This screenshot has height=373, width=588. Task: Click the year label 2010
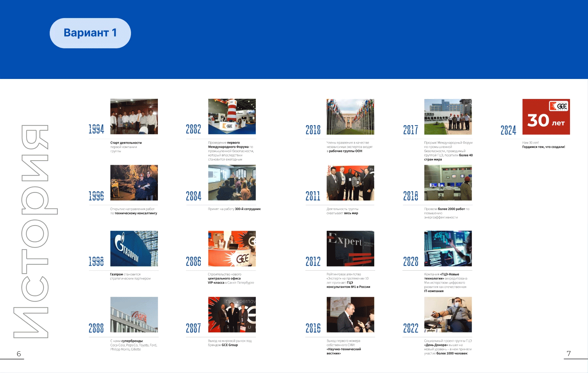coord(313,129)
